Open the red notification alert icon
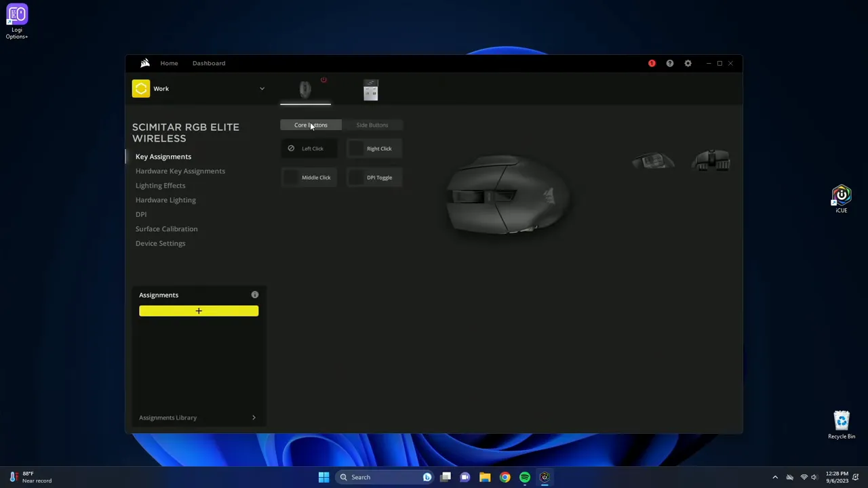Screen dimensions: 868x488 click(652, 63)
